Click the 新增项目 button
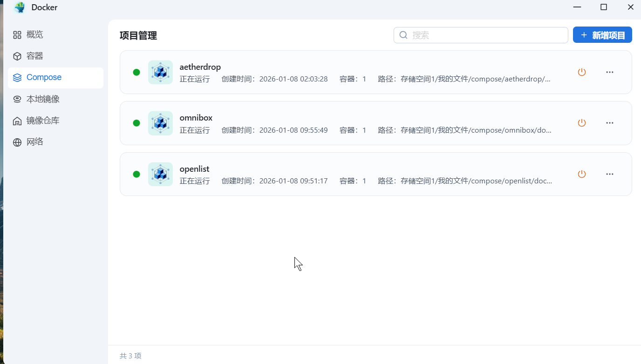 [602, 35]
